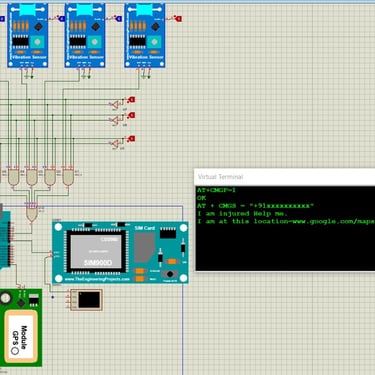Select the final OR gate feeding the Arduino

[x=32, y=214]
